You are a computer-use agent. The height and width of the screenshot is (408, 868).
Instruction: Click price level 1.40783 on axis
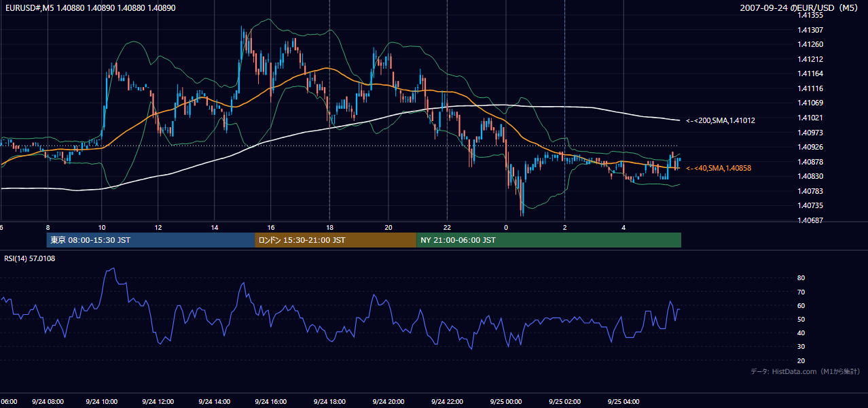(810, 191)
